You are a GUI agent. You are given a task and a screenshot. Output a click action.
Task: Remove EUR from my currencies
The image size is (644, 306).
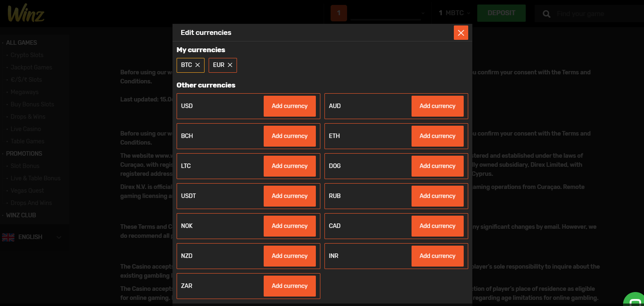pyautogui.click(x=230, y=65)
